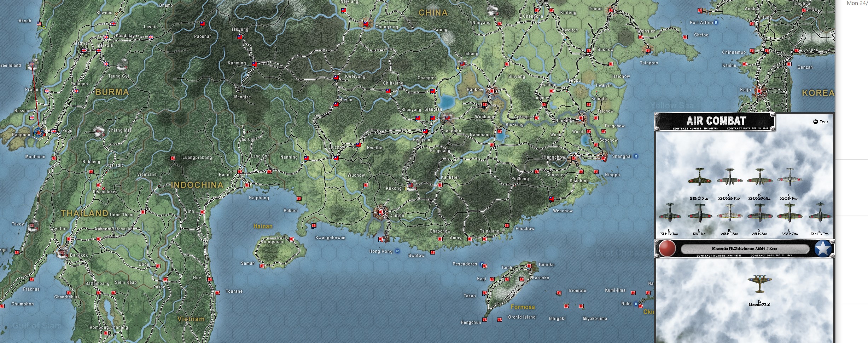
Task: Click the Miyako-jima label
Action: (595, 319)
